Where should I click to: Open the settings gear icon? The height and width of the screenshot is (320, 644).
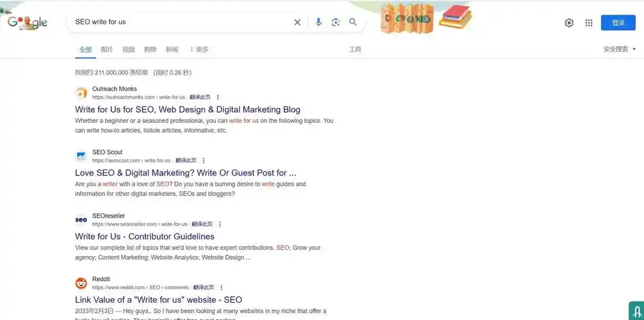click(569, 23)
